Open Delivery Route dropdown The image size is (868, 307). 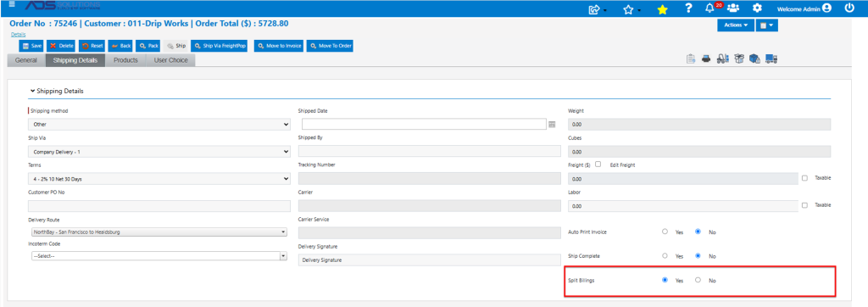click(159, 232)
